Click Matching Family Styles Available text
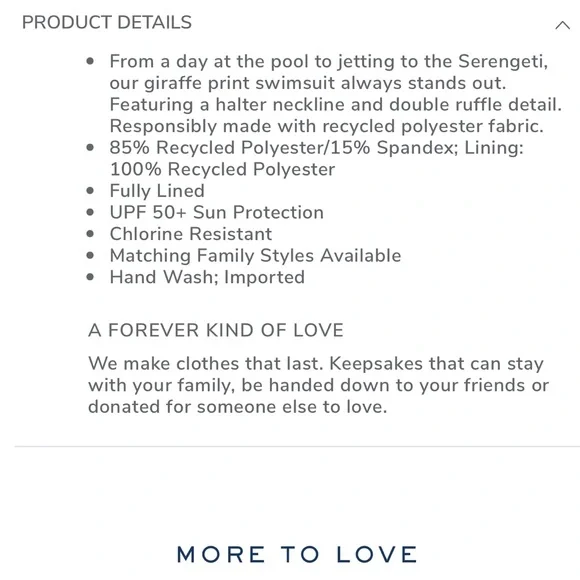This screenshot has width=580, height=580. (255, 256)
